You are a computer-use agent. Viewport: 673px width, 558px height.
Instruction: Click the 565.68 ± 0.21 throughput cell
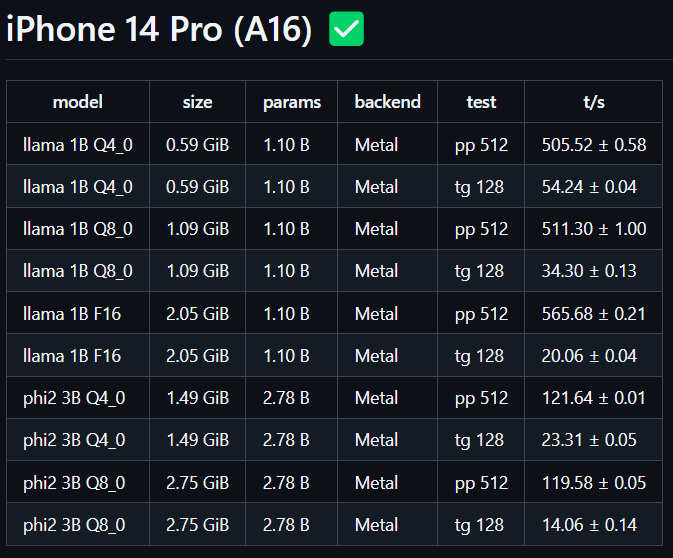point(594,313)
